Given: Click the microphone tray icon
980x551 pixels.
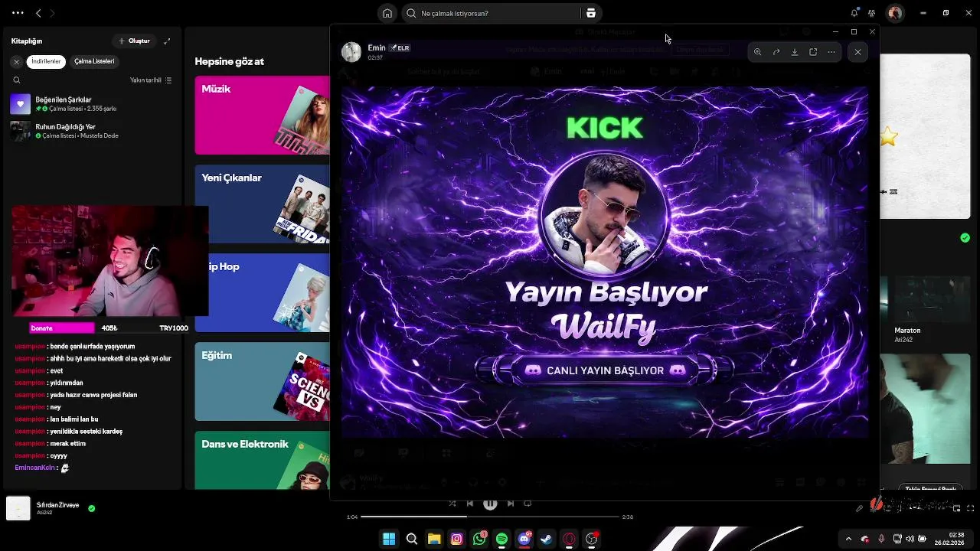Looking at the screenshot, I should coord(881,539).
